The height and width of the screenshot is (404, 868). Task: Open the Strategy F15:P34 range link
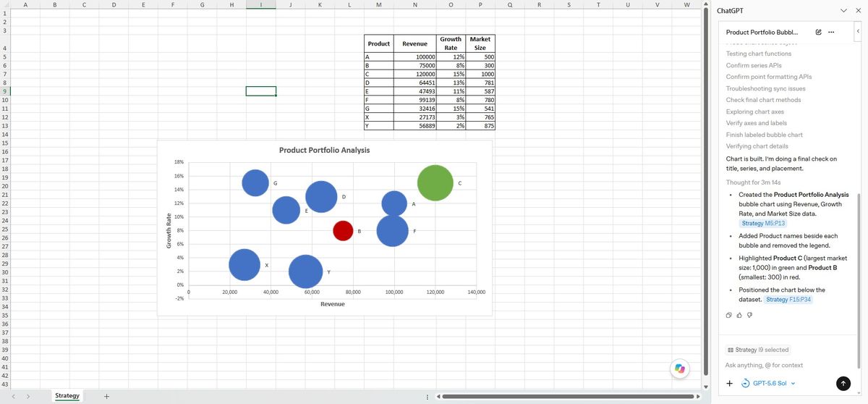[x=788, y=300]
